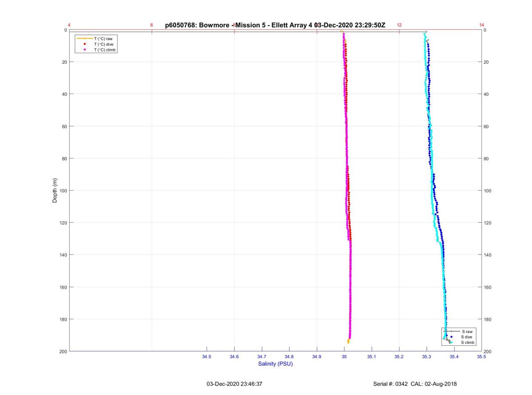
Task: Click salinity tick label 34.7
Action: (262, 357)
